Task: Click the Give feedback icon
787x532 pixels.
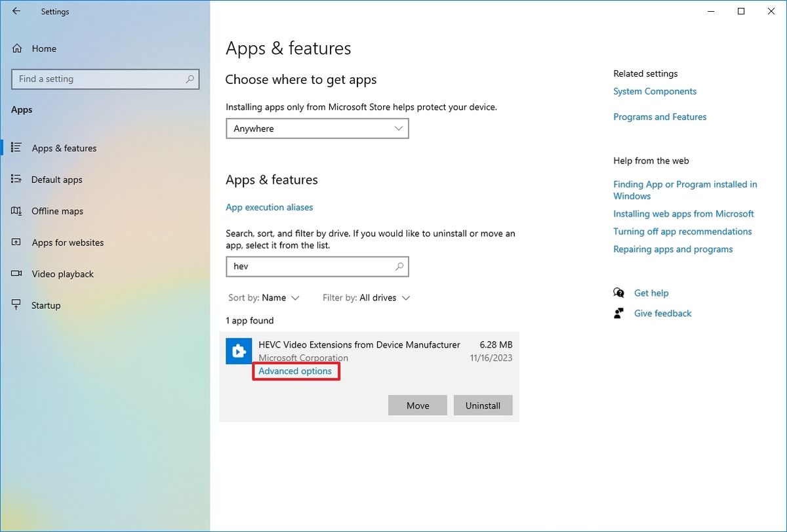Action: click(618, 313)
